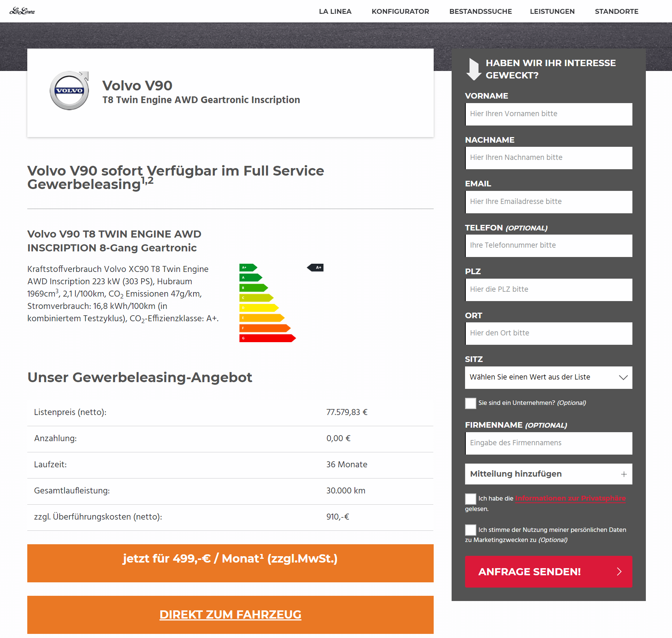Click the Volvo V90 title heading

point(137,86)
